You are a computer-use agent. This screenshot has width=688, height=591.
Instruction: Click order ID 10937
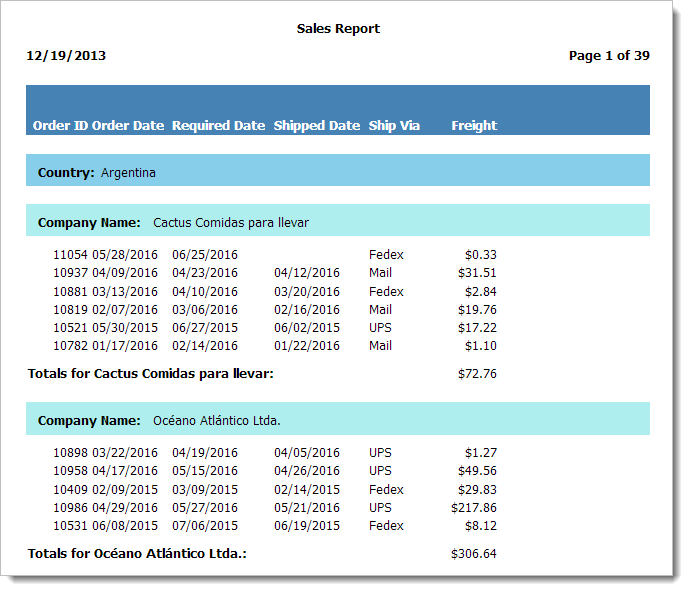[x=71, y=273]
